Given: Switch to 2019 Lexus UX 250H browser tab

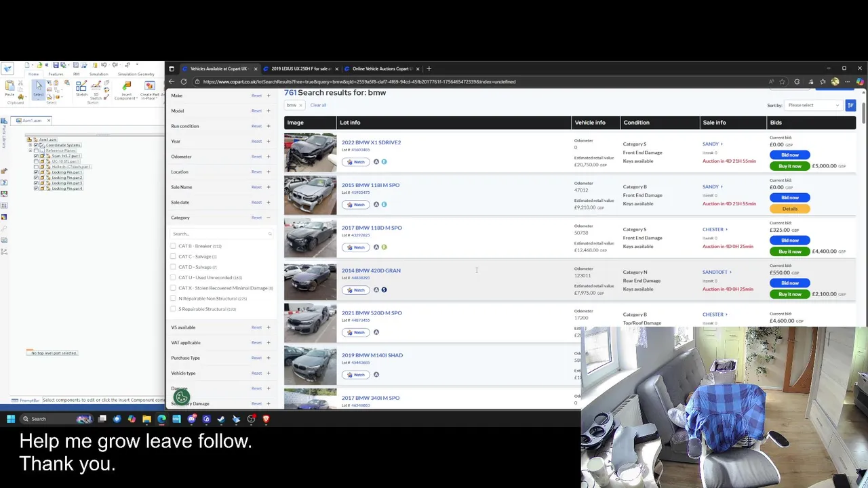Looking at the screenshot, I should [x=300, y=68].
